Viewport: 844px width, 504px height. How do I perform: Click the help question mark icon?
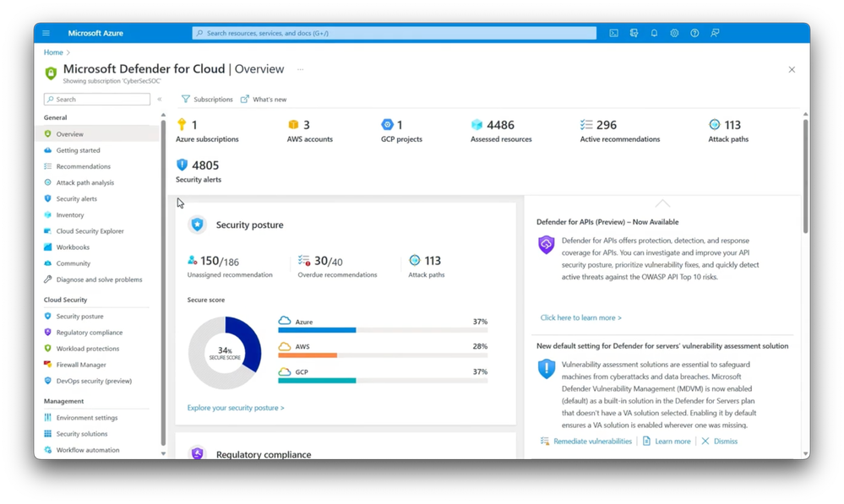click(695, 34)
